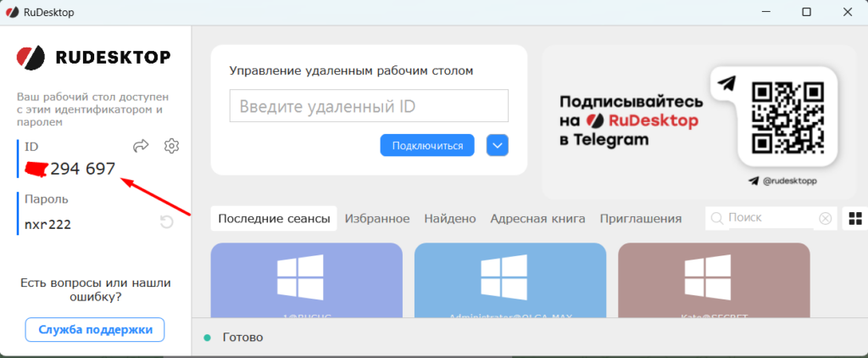This screenshot has width=868, height=358.
Task: Click the share ID arrow icon
Action: coord(142,146)
